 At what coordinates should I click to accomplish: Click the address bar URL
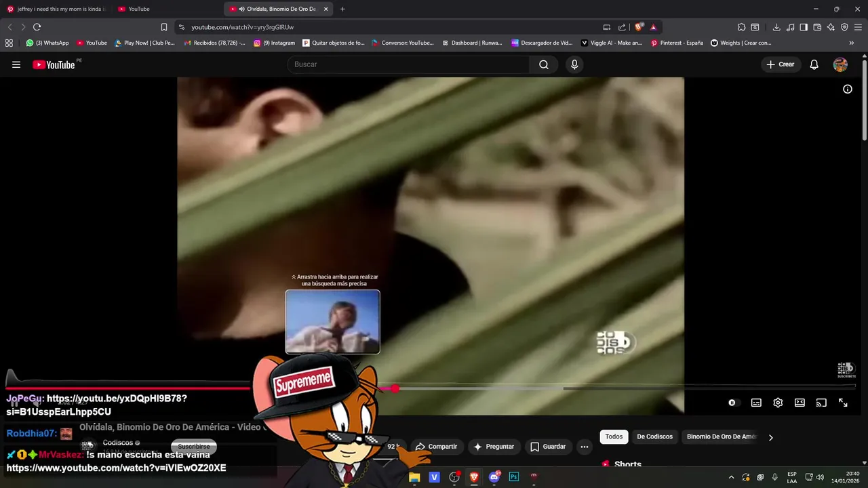pyautogui.click(x=242, y=27)
